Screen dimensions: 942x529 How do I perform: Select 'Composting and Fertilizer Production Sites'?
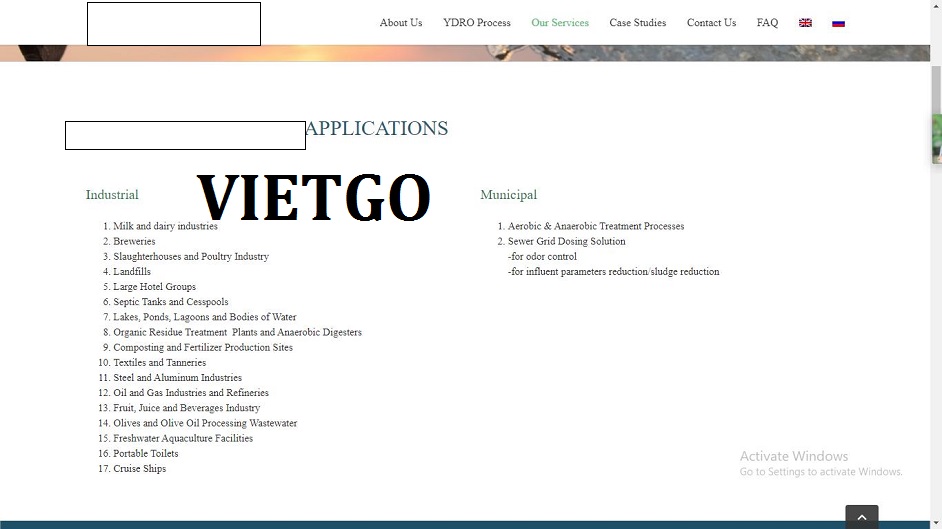(203, 348)
